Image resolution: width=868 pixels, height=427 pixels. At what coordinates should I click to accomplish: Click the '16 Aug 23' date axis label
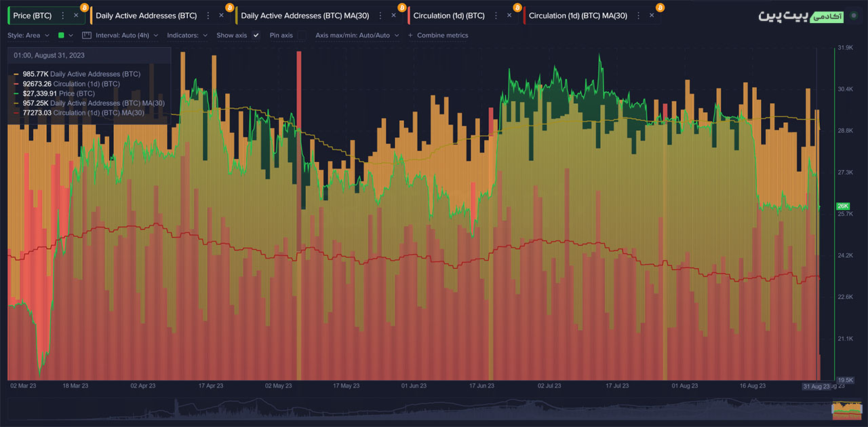(x=751, y=386)
